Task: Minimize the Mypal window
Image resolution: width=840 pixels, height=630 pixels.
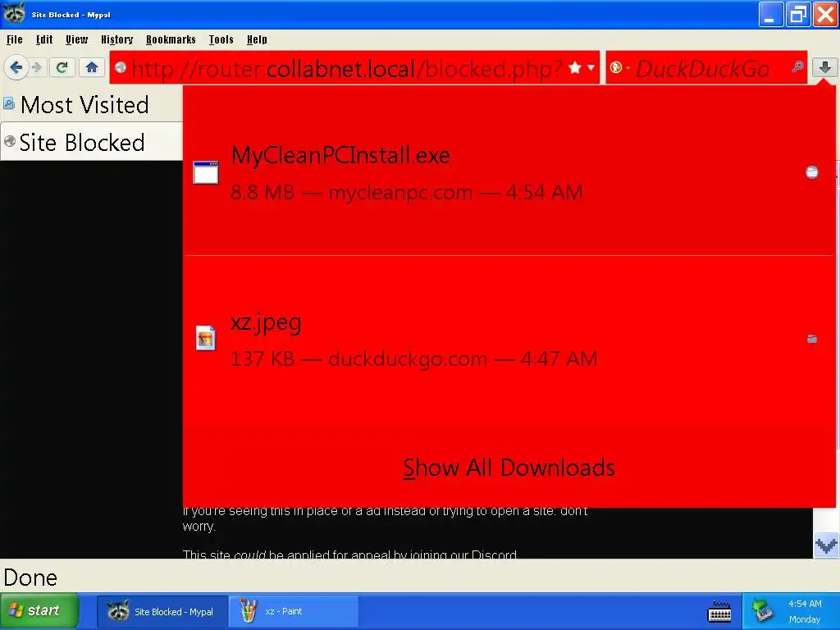Action: [x=771, y=15]
